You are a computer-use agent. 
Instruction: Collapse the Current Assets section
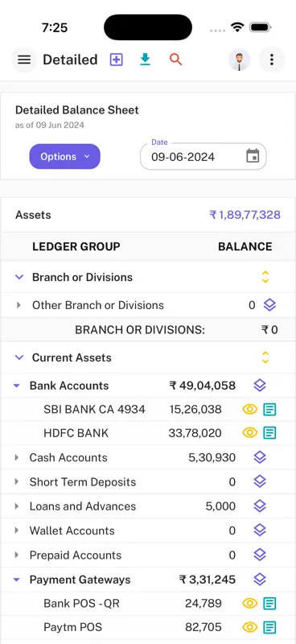coord(18,357)
